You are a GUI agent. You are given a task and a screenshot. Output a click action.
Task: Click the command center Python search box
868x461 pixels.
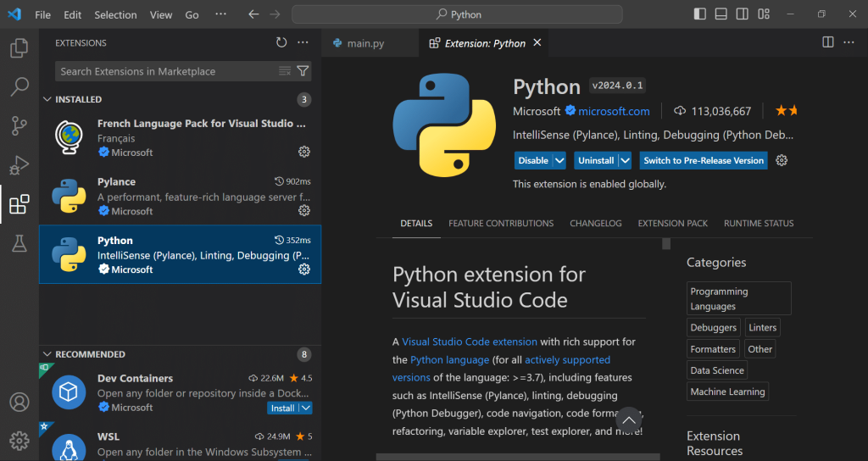(x=457, y=14)
